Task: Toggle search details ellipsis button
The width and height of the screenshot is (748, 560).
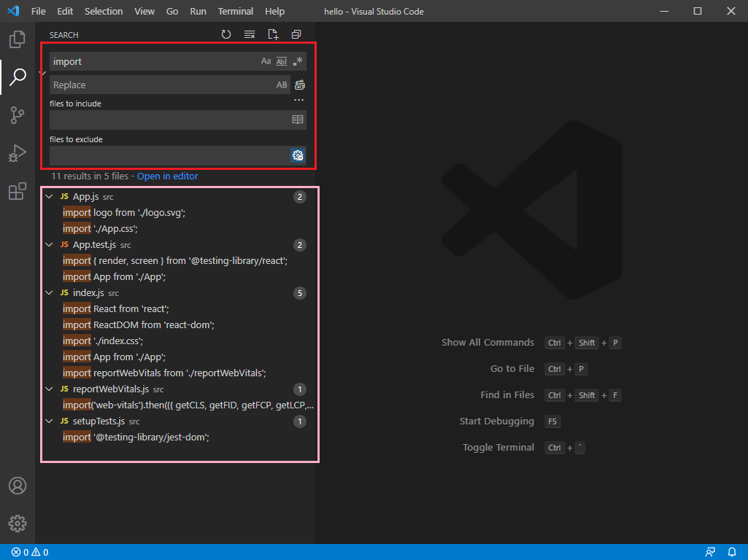Action: point(298,100)
